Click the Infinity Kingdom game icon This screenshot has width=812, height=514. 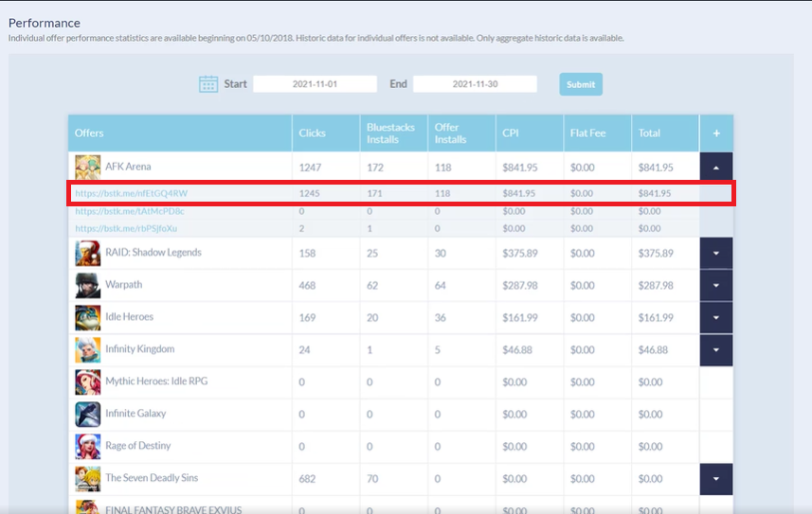(x=87, y=349)
